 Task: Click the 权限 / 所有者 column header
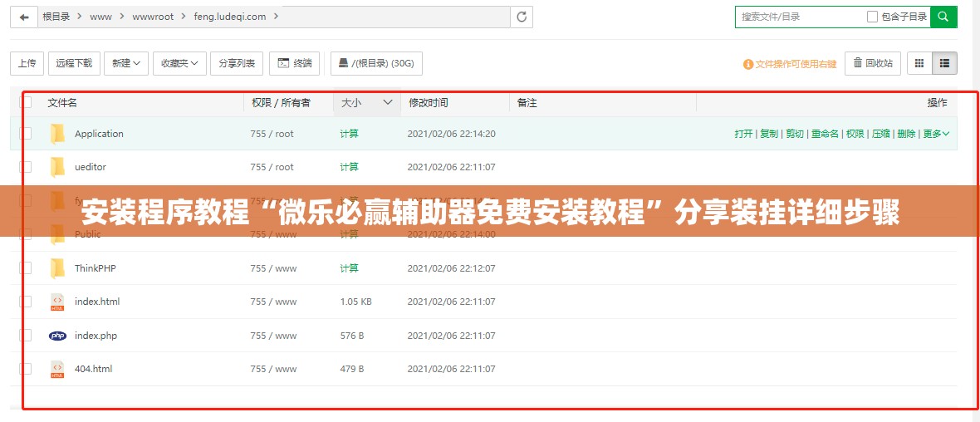(x=282, y=102)
